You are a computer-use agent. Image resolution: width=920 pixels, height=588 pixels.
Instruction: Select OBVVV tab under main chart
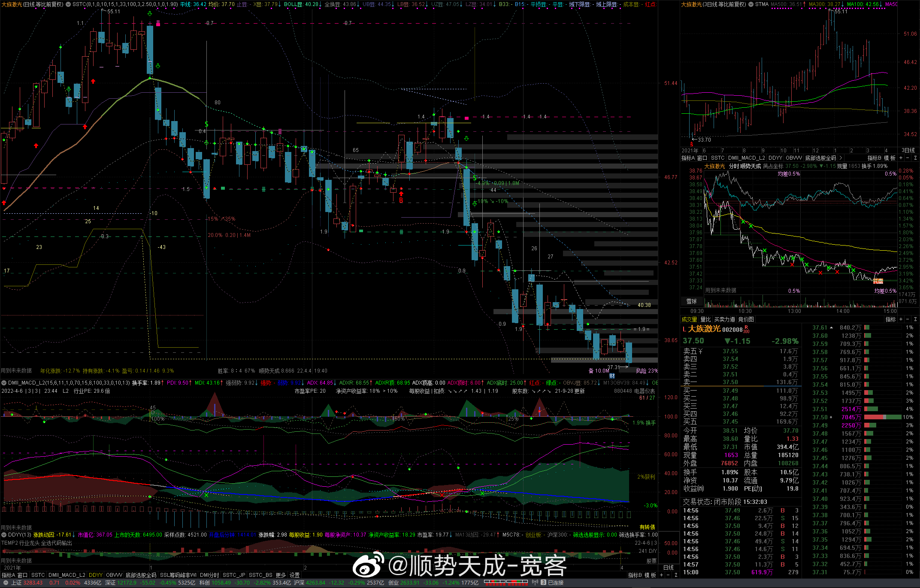click(114, 575)
